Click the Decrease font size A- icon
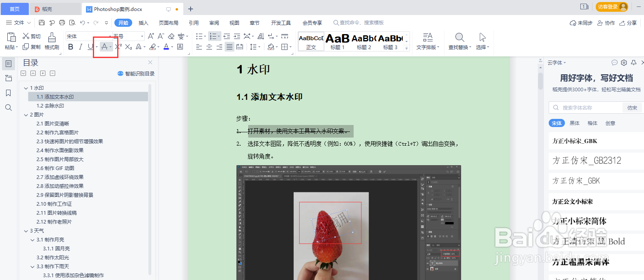This screenshot has height=280, width=644. [161, 36]
